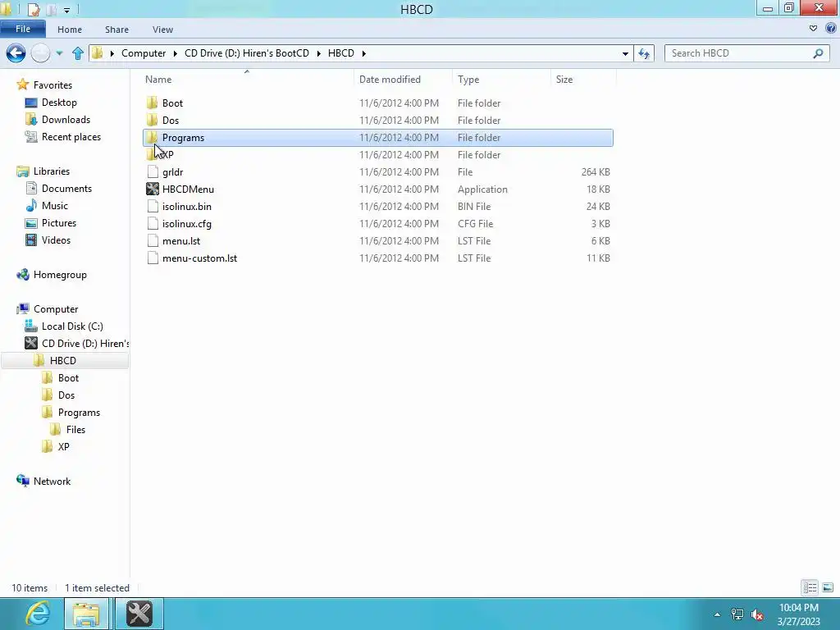Click the search magnifier icon
Viewport: 840px width, 630px height.
tap(818, 53)
